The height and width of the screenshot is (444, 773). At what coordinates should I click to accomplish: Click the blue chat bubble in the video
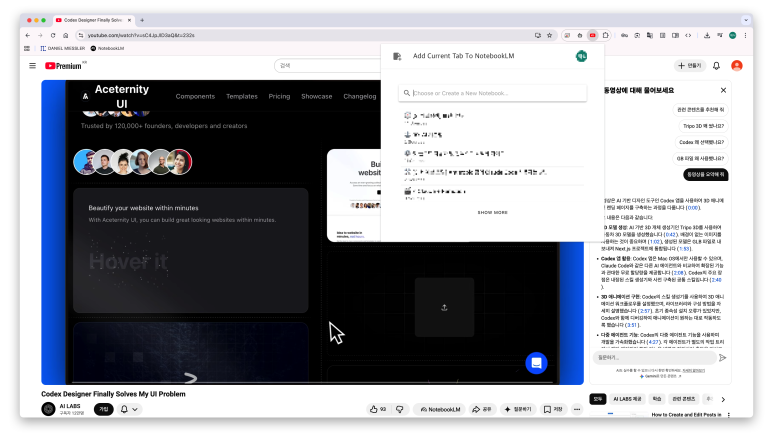click(536, 363)
